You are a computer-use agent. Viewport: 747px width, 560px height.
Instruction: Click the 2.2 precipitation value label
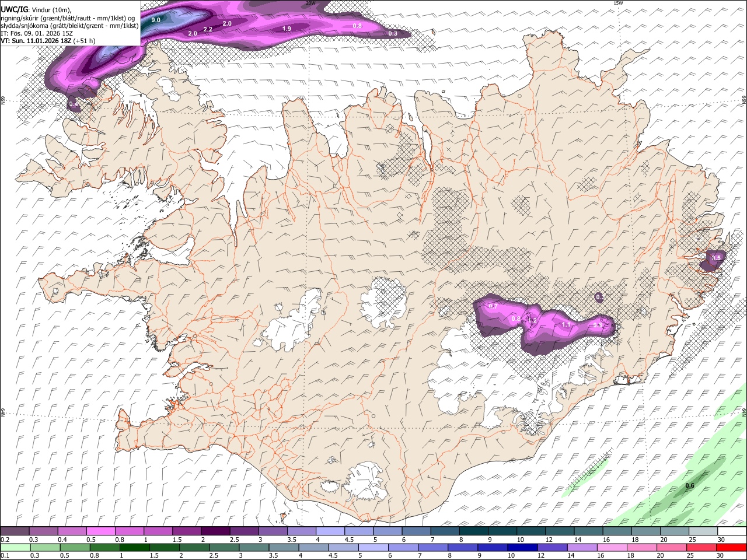coord(208,29)
